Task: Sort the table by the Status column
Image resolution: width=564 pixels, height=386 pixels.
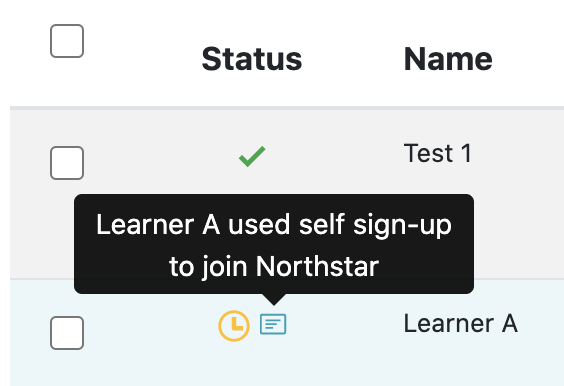Action: [x=252, y=59]
